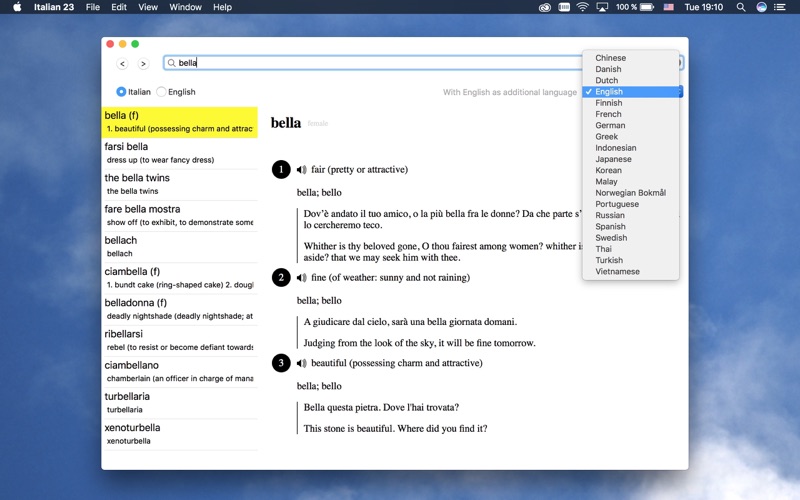
Task: Select the checked English option in the list
Action: tap(631, 92)
